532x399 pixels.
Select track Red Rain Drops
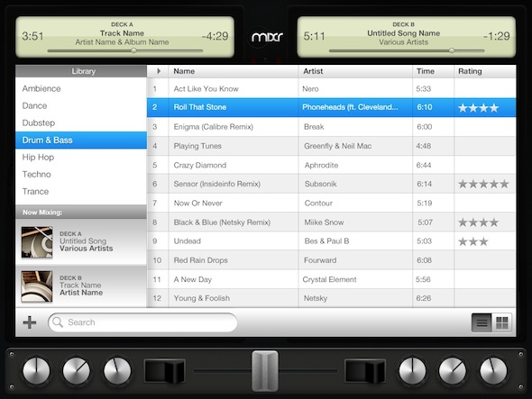(332, 260)
